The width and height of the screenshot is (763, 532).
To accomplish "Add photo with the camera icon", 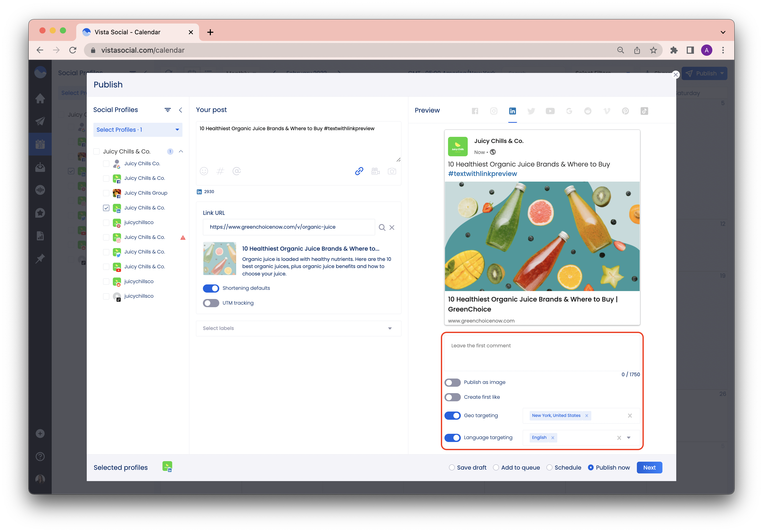I will [392, 171].
